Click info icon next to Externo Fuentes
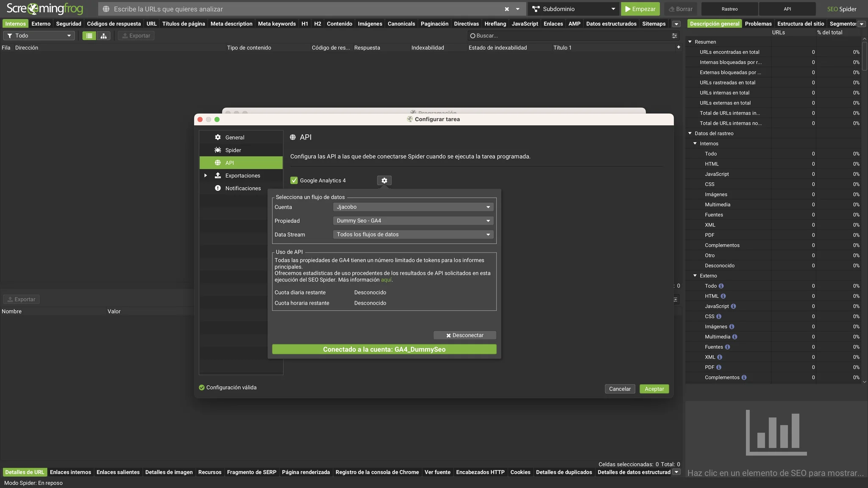868x488 pixels. pyautogui.click(x=727, y=347)
